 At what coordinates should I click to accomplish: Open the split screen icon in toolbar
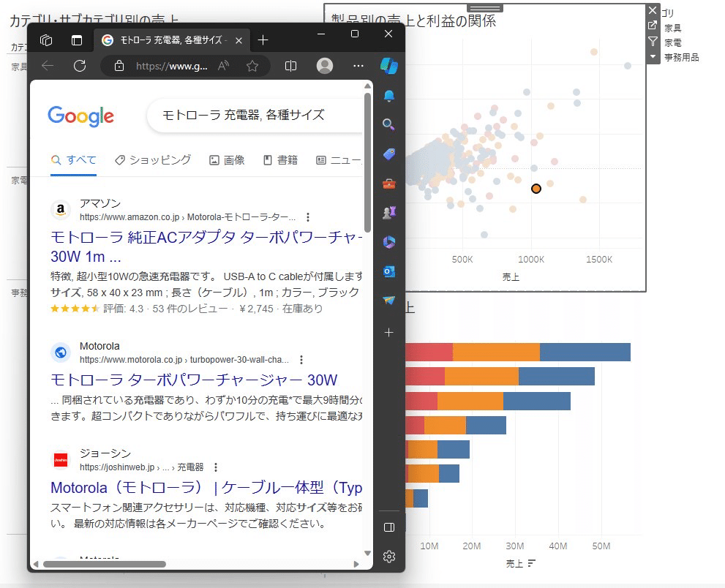tap(291, 66)
